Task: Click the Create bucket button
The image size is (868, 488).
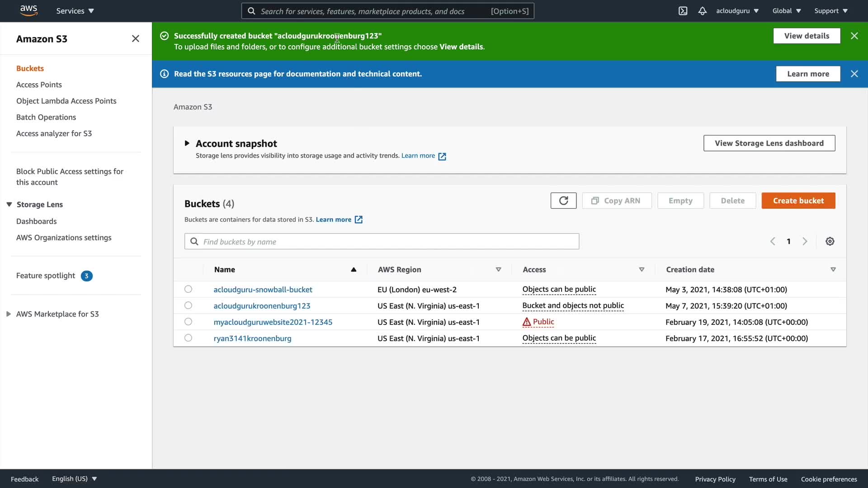Action: point(798,201)
